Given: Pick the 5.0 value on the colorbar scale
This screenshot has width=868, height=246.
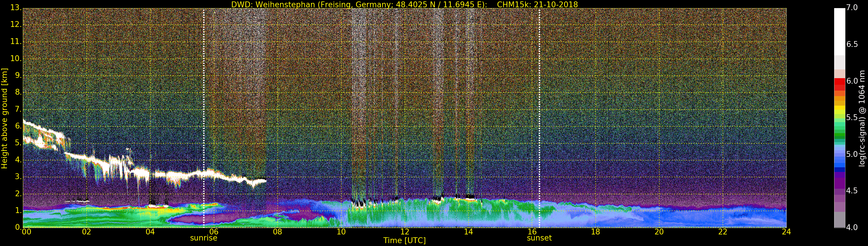Looking at the screenshot, I should pyautogui.click(x=852, y=154).
